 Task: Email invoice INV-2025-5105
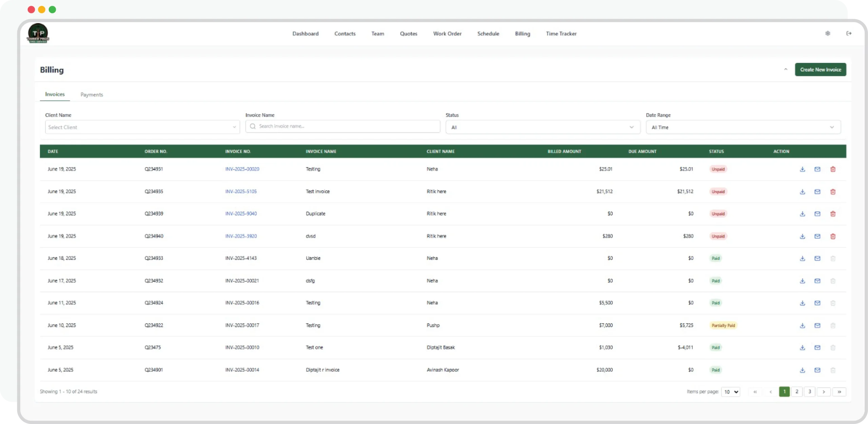(x=817, y=191)
